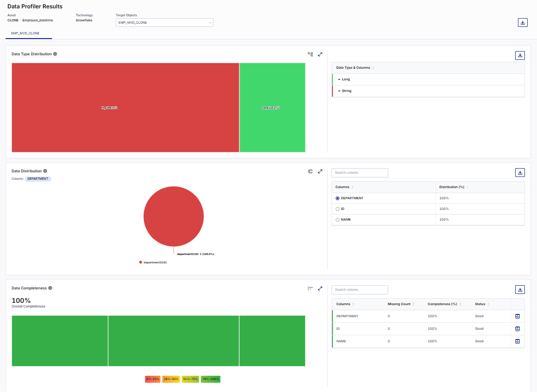Expand the Long data type row

(x=339, y=79)
